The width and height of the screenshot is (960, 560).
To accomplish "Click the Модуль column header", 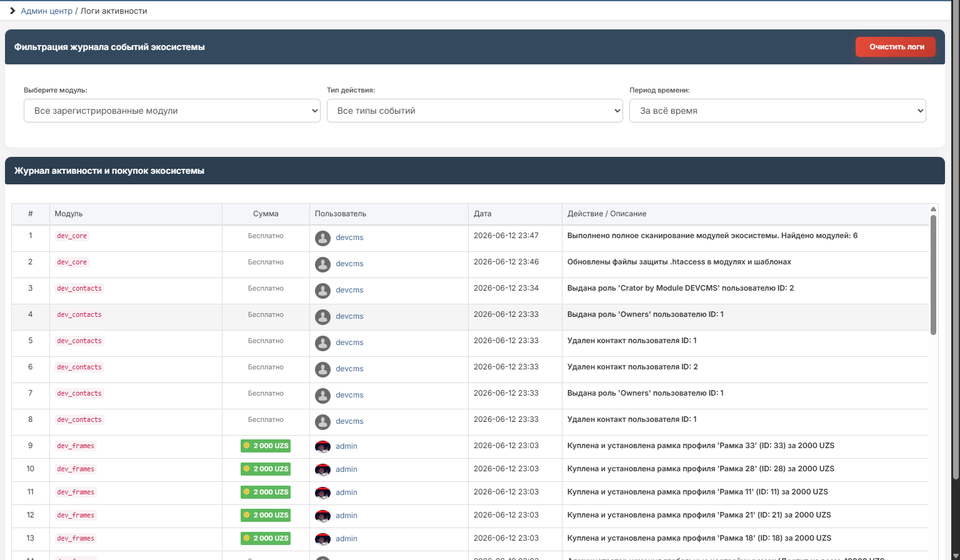I will coord(69,214).
